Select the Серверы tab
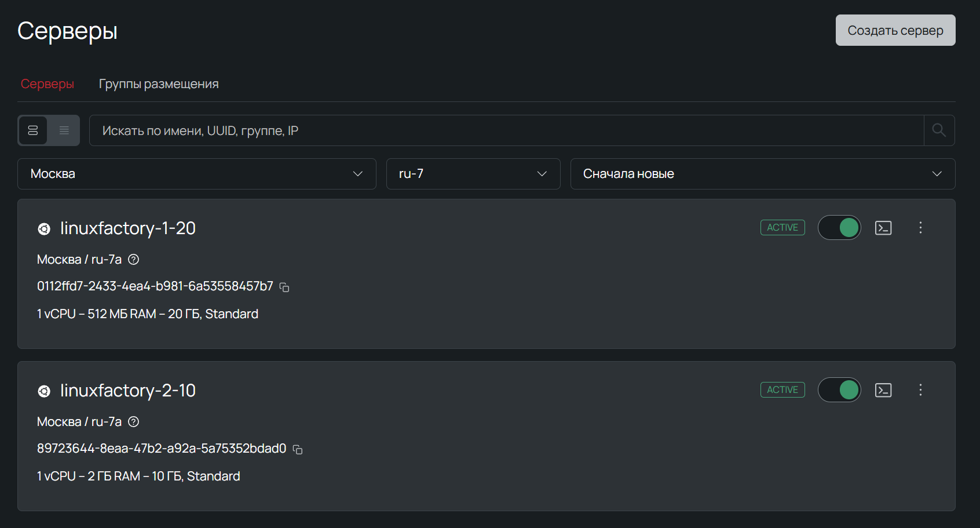The image size is (980, 528). (47, 84)
